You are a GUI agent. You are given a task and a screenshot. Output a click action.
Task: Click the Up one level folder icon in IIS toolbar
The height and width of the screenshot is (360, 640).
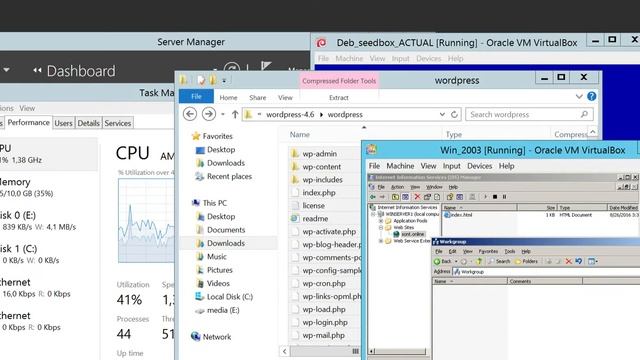[395, 197]
